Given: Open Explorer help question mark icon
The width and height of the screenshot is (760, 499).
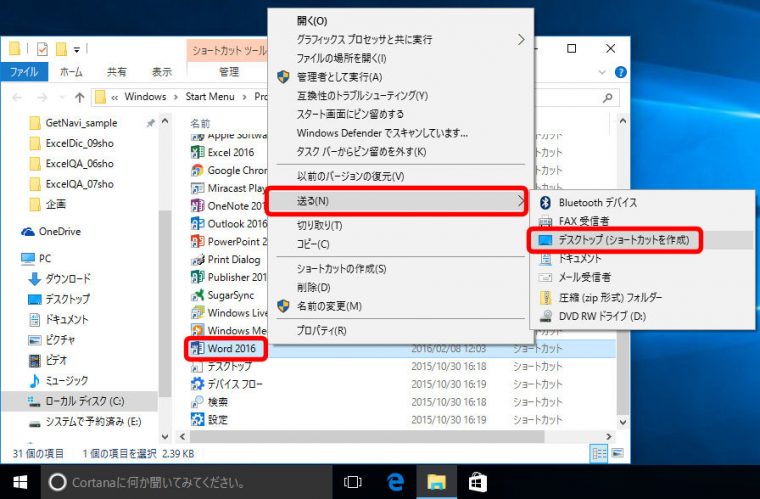Looking at the screenshot, I should click(620, 72).
